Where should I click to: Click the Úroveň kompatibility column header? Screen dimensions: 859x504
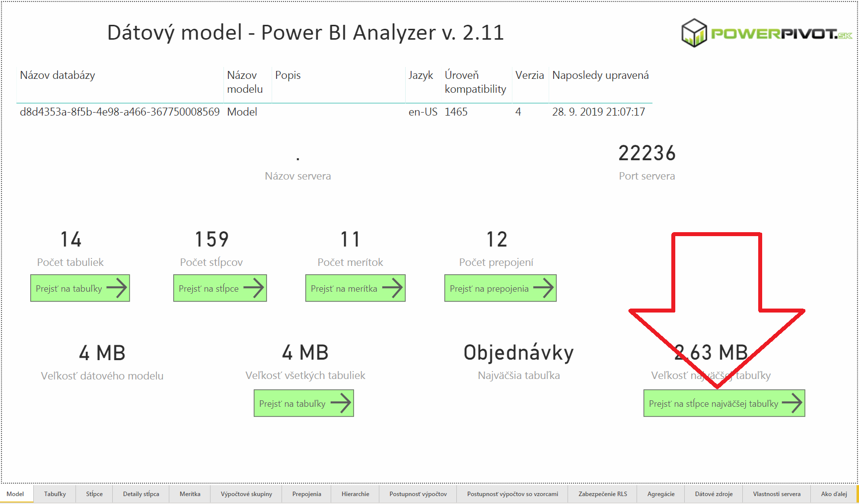click(x=475, y=82)
